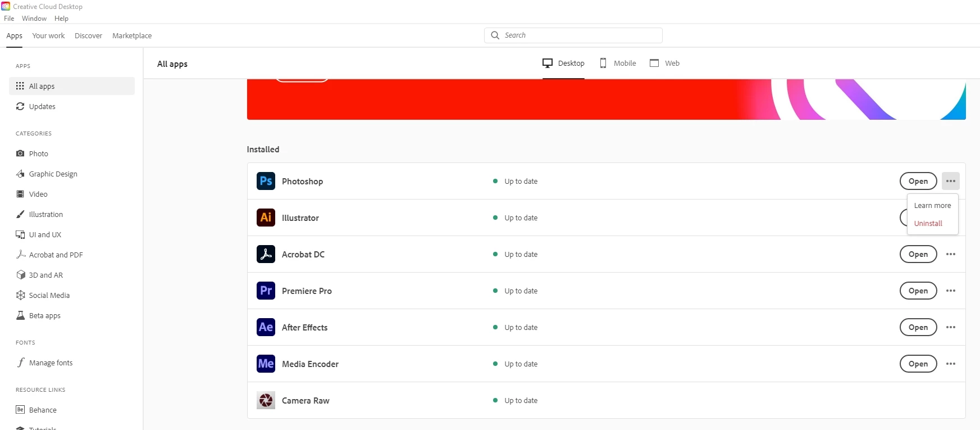The height and width of the screenshot is (430, 980).
Task: Select the Graphic Design category
Action: (72, 174)
